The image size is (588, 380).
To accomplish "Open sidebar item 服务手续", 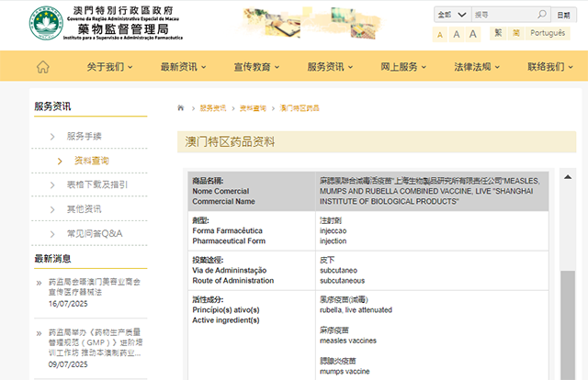I will click(x=85, y=136).
